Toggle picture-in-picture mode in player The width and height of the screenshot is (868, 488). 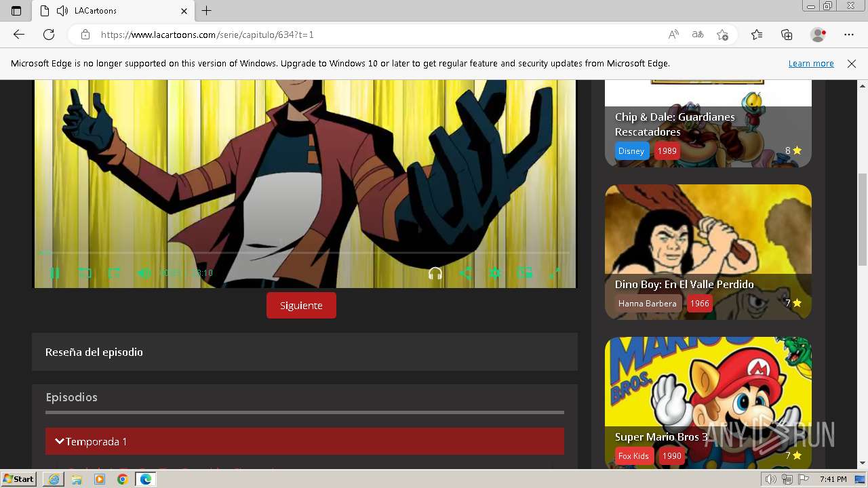525,272
